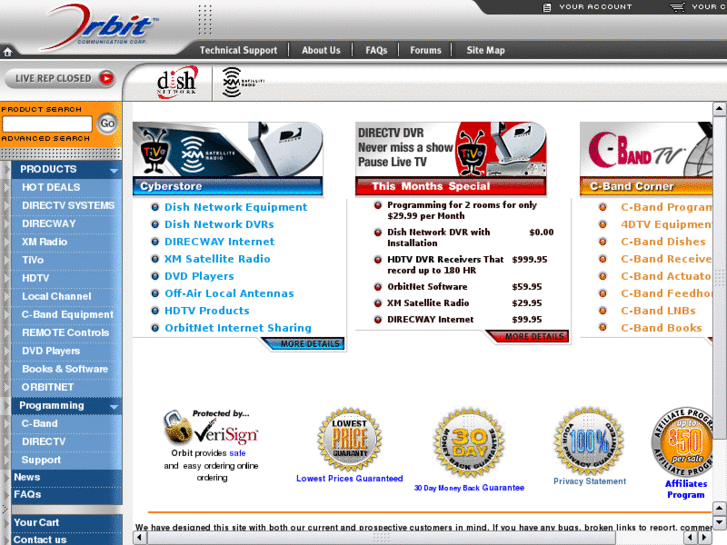The image size is (727, 545).
Task: Open Your Cart in the sidebar
Action: (x=36, y=522)
